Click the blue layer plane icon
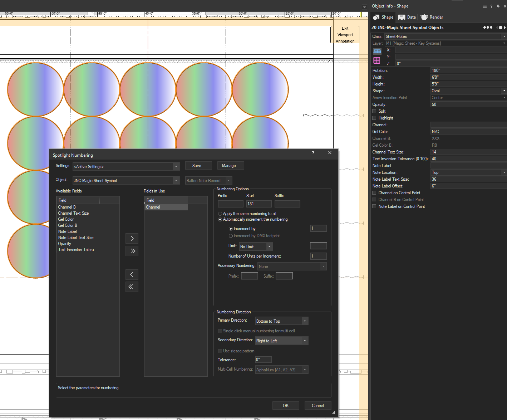 [x=377, y=51]
